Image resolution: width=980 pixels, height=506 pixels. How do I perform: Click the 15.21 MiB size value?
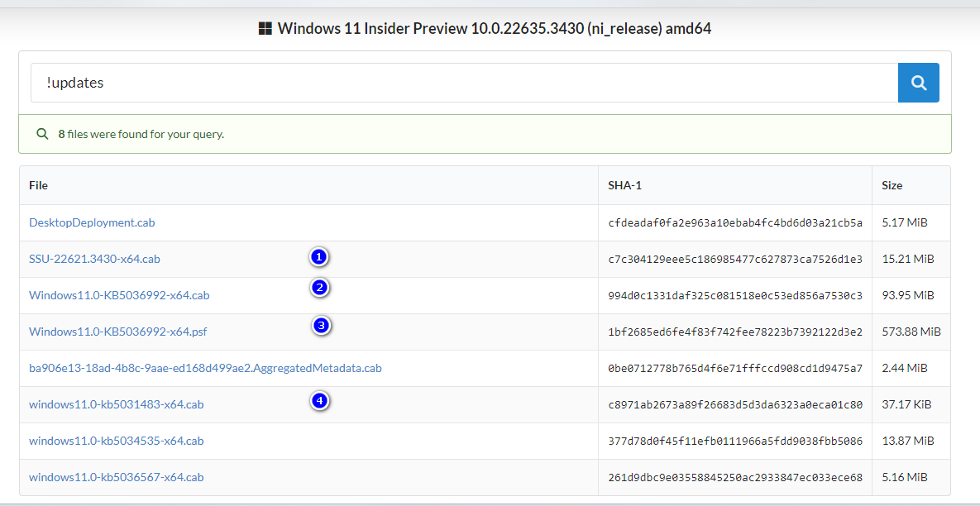click(907, 259)
